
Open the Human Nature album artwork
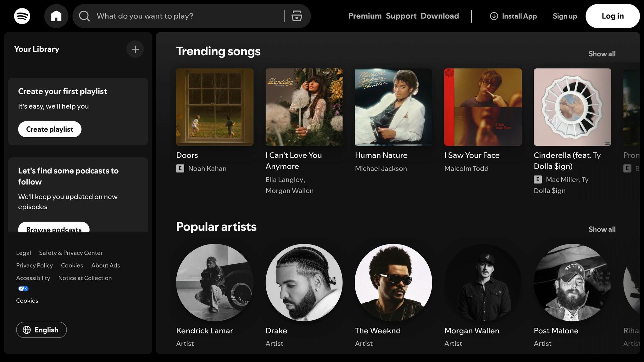393,107
